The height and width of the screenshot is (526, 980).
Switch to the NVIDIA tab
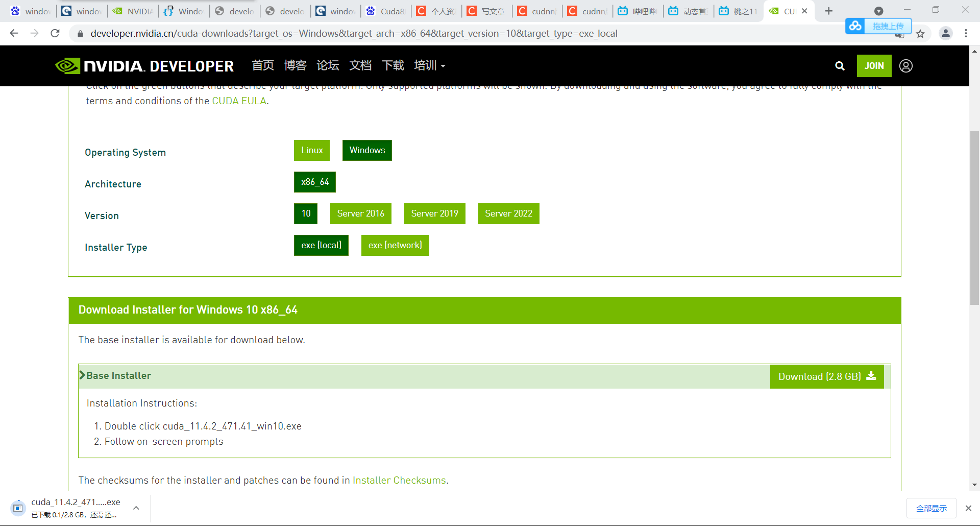click(x=134, y=11)
